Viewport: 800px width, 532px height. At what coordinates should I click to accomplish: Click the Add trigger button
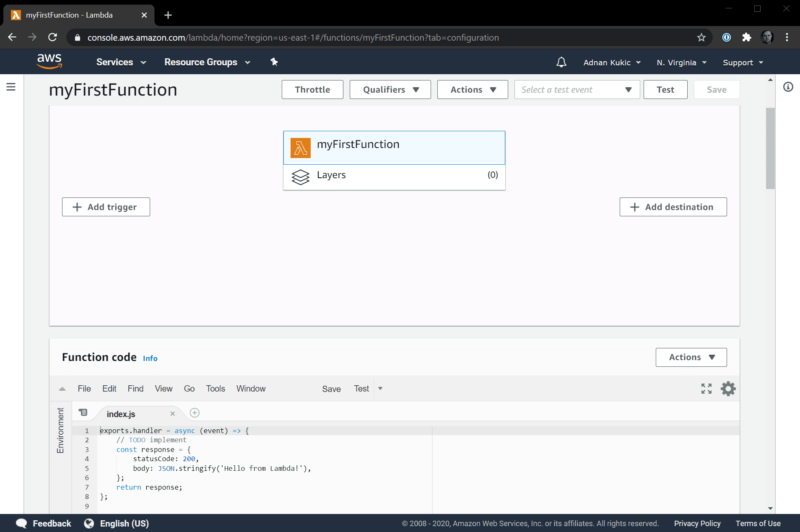point(106,207)
